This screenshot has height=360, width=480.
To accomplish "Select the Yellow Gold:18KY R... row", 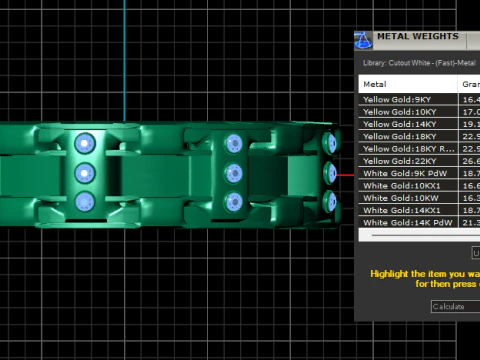I will point(419,149).
